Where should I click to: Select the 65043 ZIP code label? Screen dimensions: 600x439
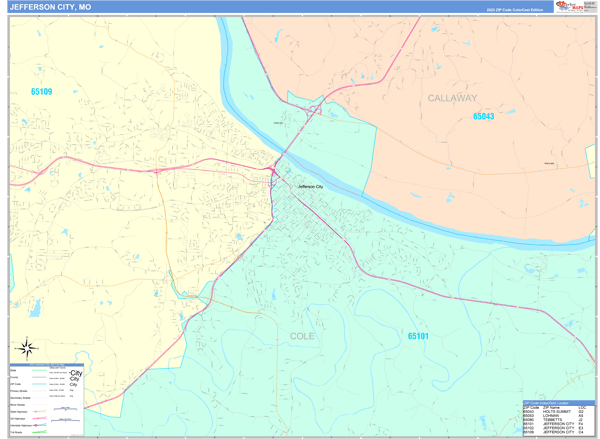click(483, 116)
